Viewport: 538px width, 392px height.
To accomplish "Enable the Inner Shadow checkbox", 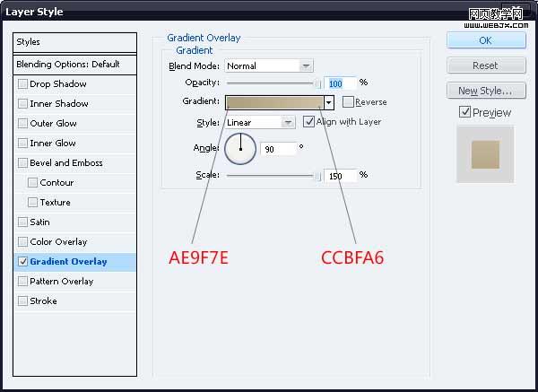I will 22,104.
